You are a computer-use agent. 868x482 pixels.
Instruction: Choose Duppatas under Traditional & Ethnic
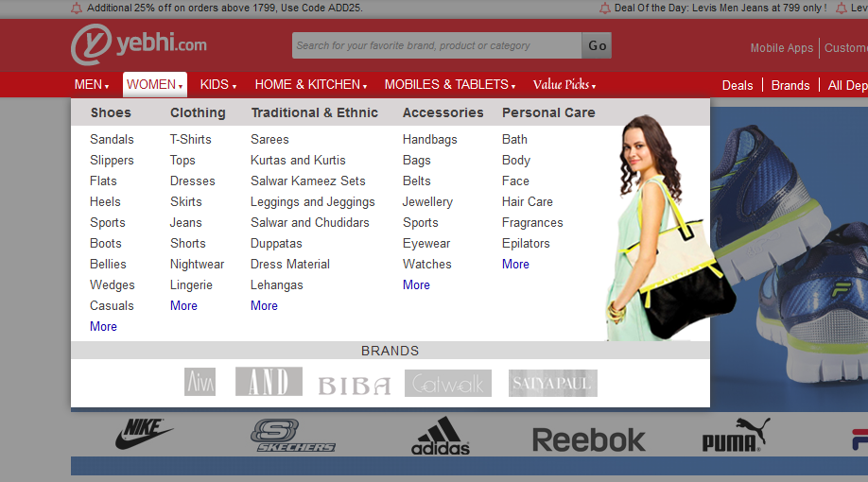pyautogui.click(x=276, y=244)
